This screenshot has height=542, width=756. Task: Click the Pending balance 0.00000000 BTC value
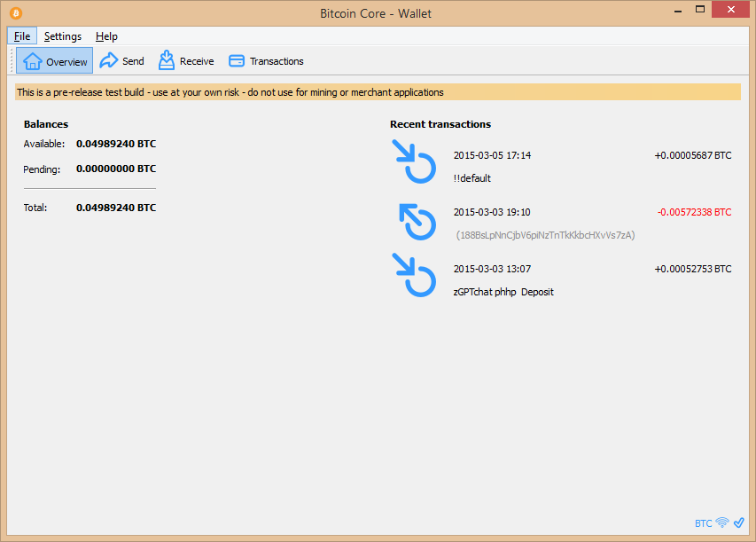(x=116, y=169)
